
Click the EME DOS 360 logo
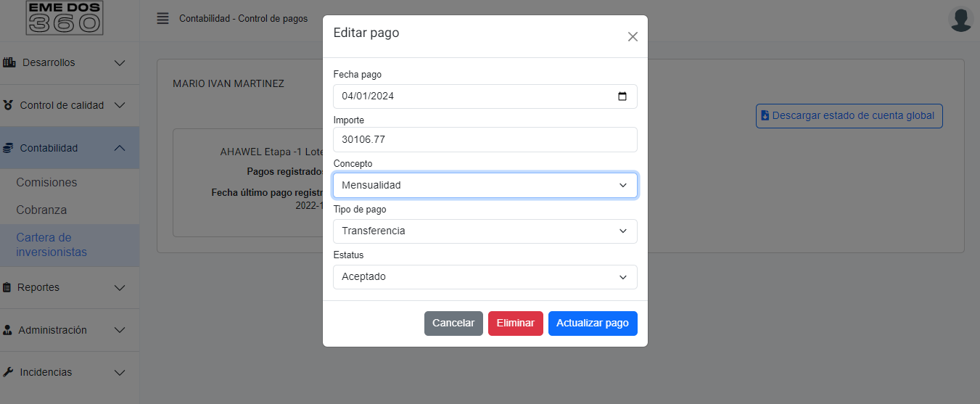[x=65, y=18]
